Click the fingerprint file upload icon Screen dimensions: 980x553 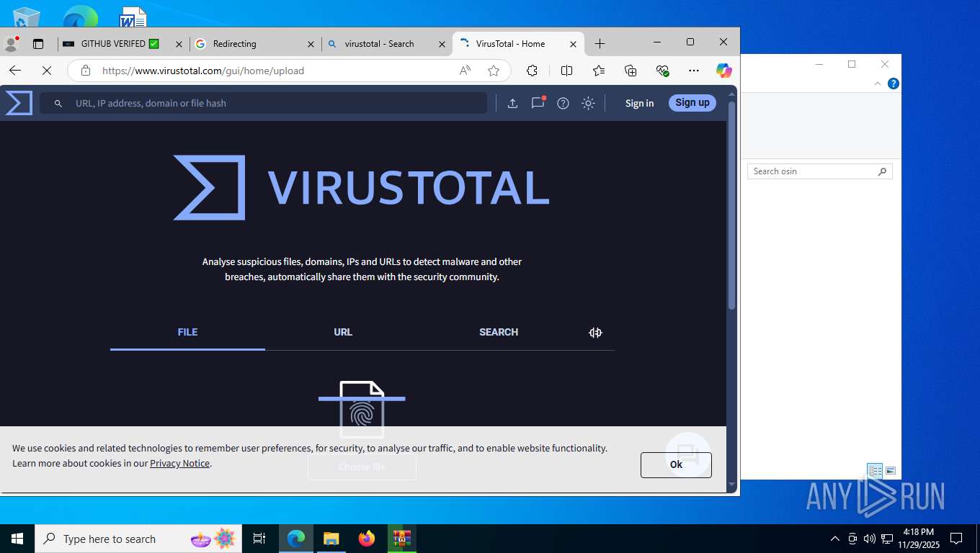[x=362, y=410]
